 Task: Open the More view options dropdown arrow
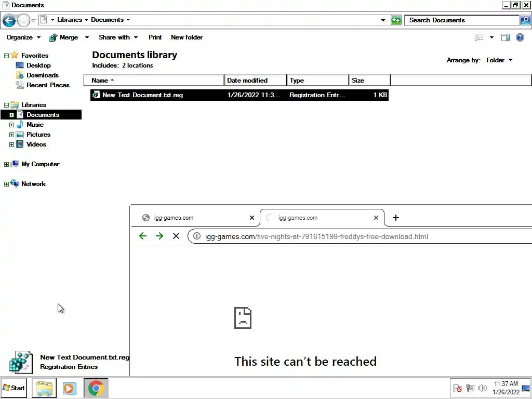coord(491,37)
